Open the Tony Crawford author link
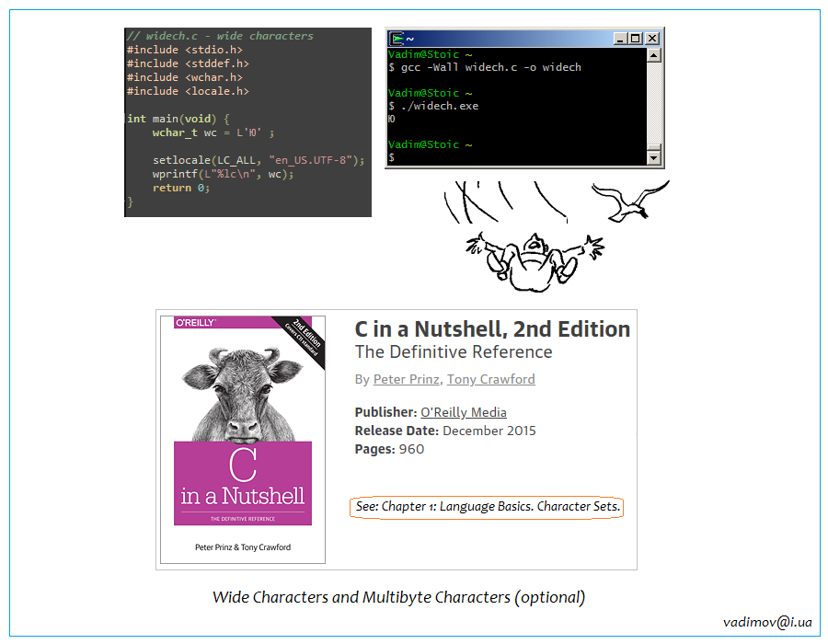 [x=491, y=379]
